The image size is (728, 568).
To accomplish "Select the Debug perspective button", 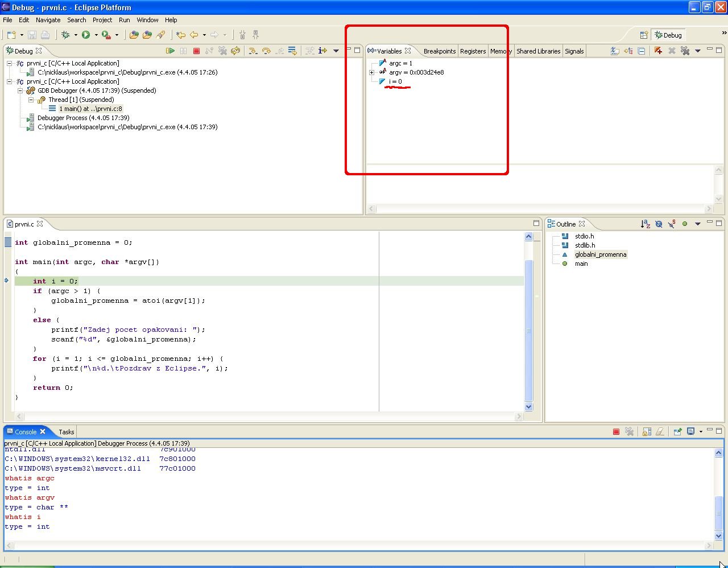I will tap(668, 35).
